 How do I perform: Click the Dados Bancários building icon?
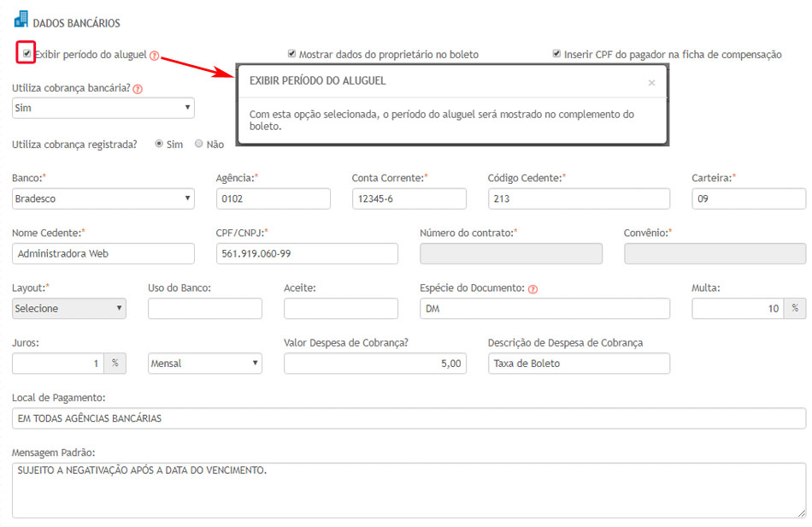[21, 19]
